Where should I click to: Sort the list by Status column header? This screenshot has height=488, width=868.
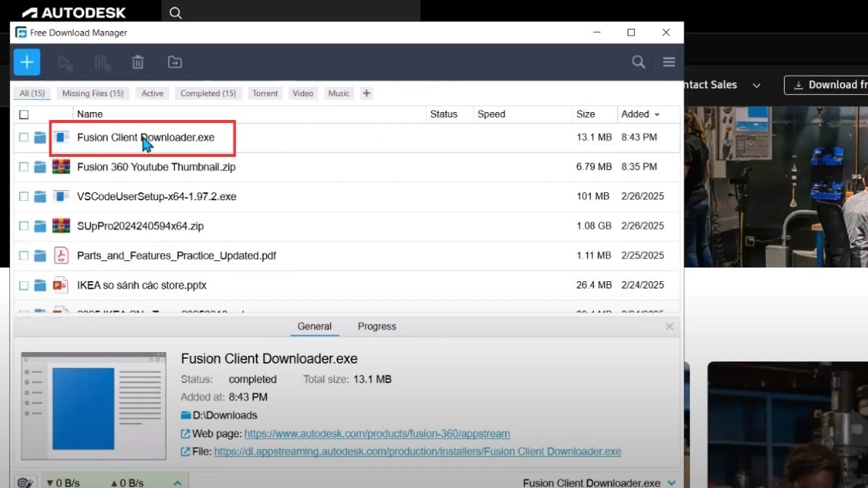click(x=443, y=114)
